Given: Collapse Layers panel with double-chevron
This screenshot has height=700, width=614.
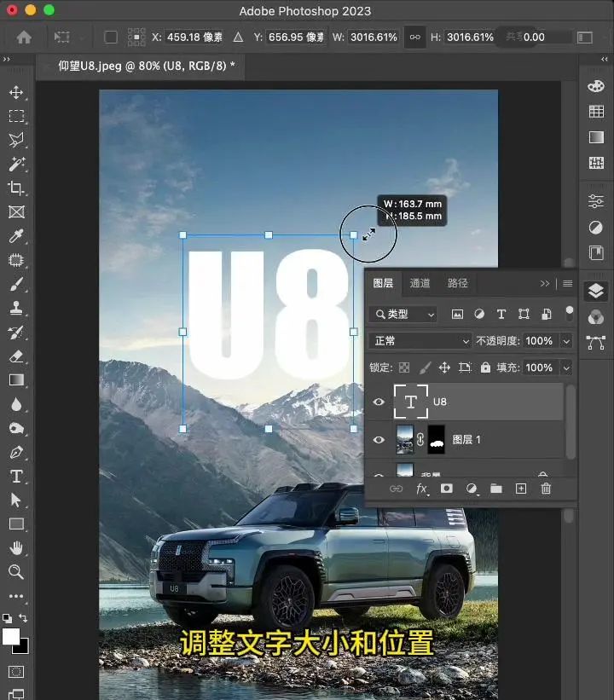Looking at the screenshot, I should [545, 283].
